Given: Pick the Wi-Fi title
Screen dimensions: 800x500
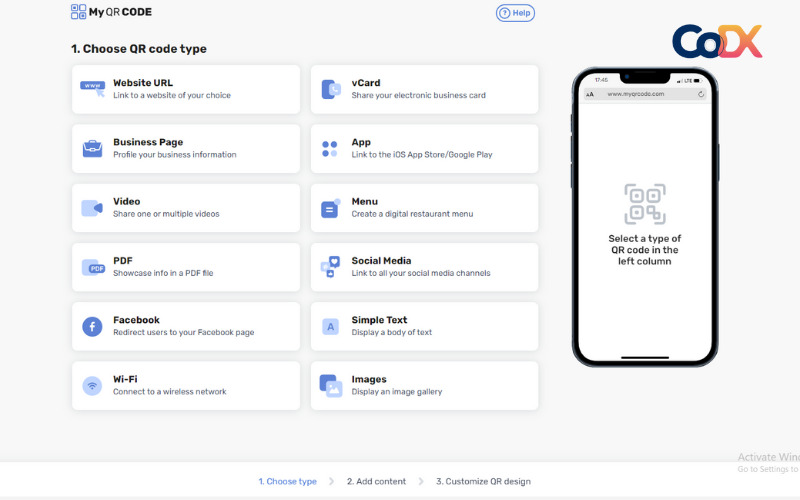Looking at the screenshot, I should click(125, 379).
